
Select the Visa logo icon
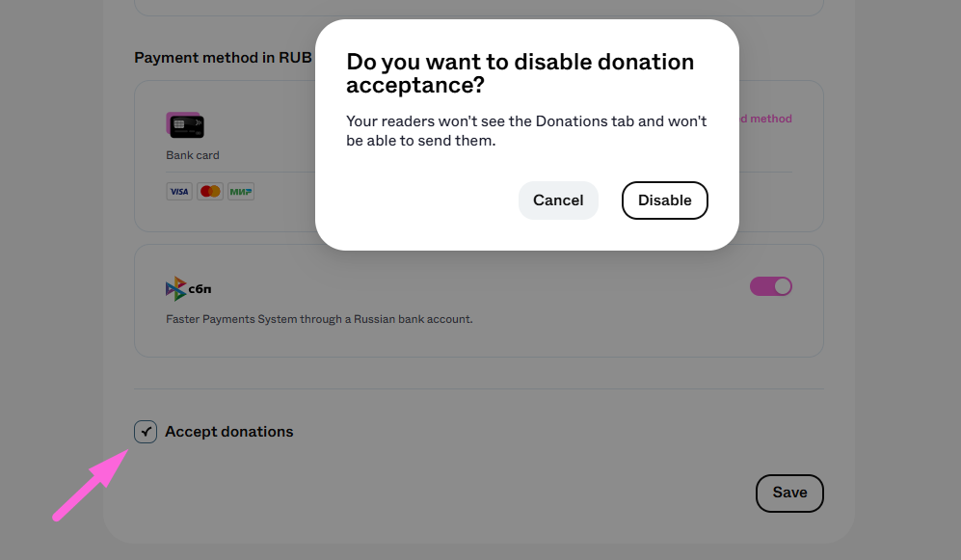(179, 192)
